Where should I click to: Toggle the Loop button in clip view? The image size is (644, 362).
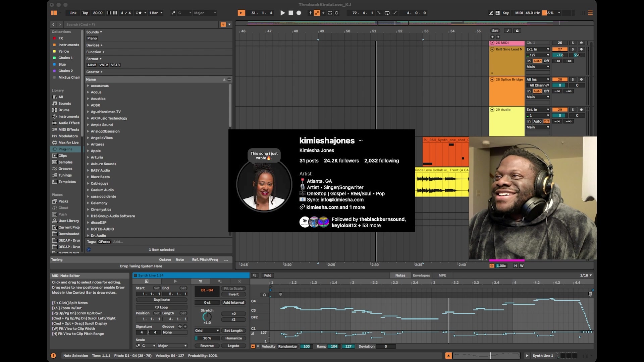click(161, 307)
